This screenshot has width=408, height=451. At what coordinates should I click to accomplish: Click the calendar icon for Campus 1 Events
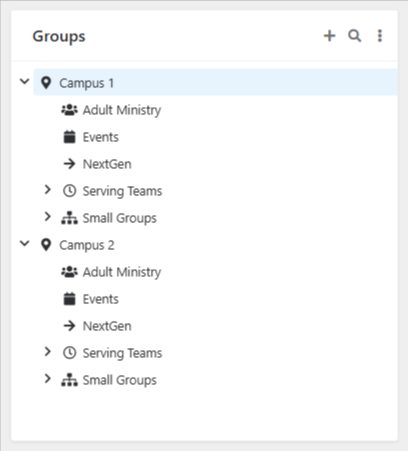click(x=69, y=137)
